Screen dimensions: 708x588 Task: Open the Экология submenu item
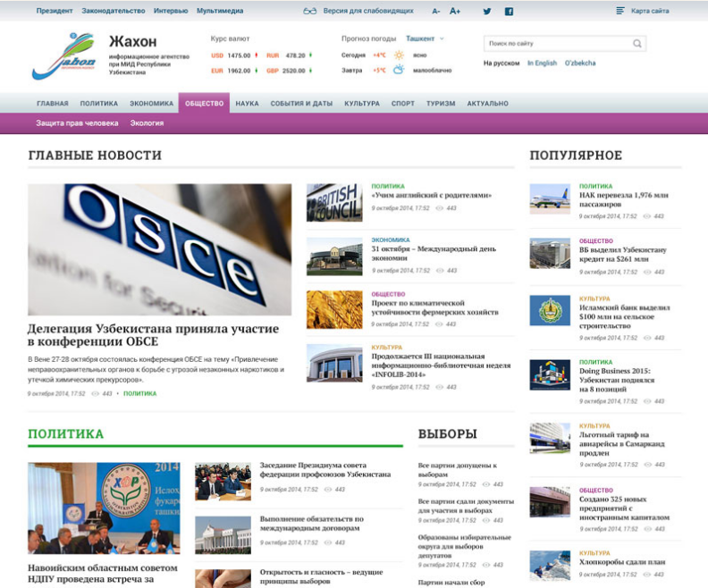pos(147,122)
